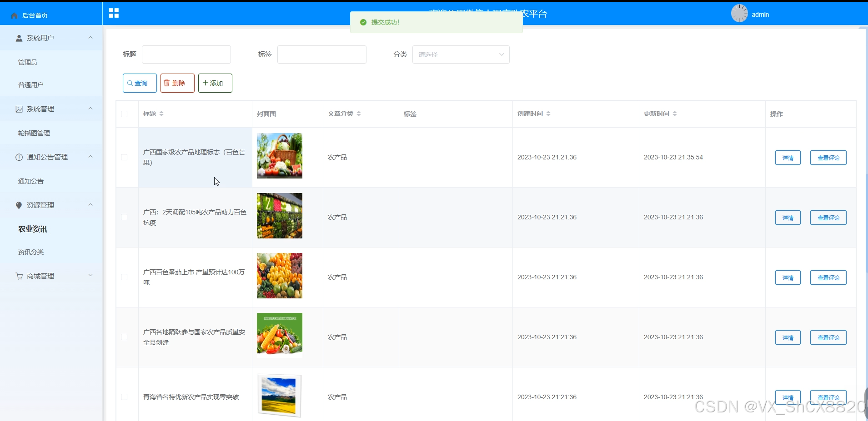Viewport: 868px width, 421px height.
Task: Click the vegetable basket cover thumbnail
Action: coord(280,156)
